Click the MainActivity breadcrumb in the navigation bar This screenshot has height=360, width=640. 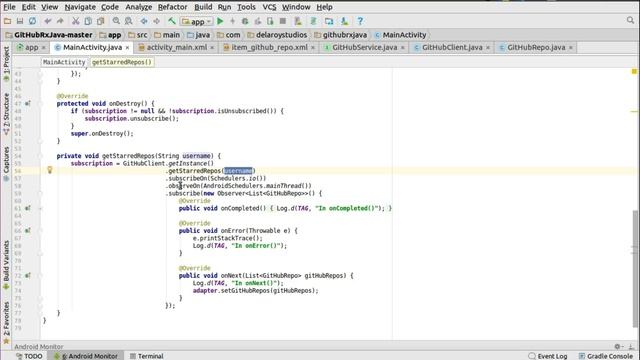(x=400, y=35)
